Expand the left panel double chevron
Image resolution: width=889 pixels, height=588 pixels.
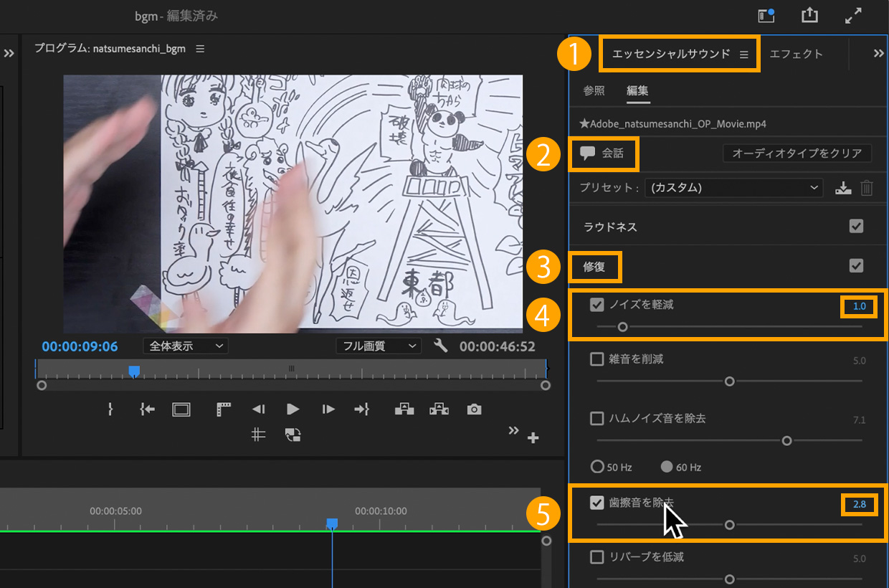9,53
